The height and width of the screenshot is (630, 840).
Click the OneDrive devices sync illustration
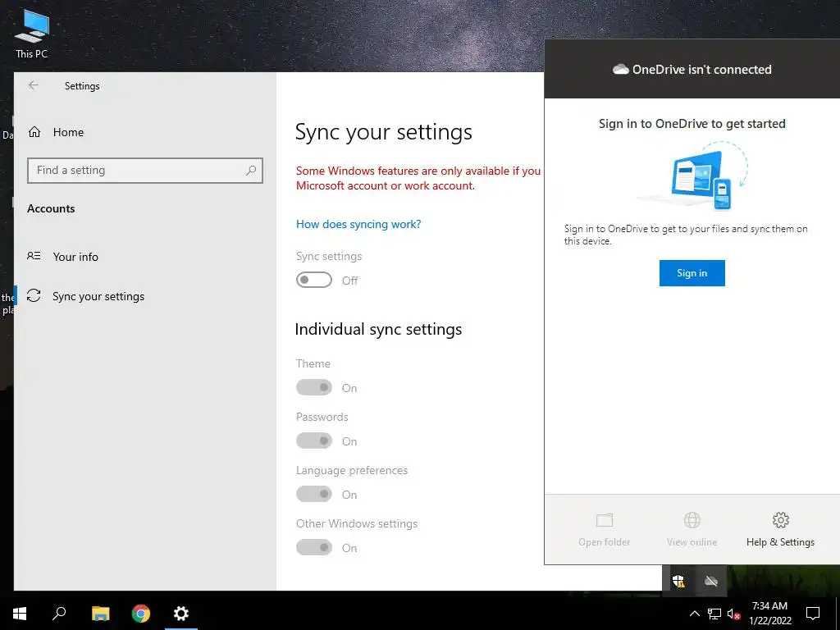[x=693, y=176]
